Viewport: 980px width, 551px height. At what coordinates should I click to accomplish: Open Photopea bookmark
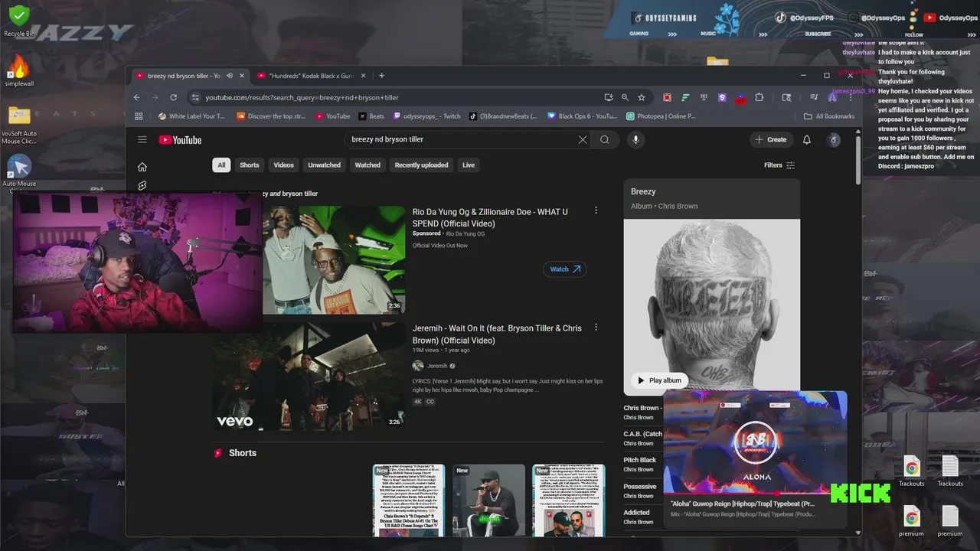(661, 116)
